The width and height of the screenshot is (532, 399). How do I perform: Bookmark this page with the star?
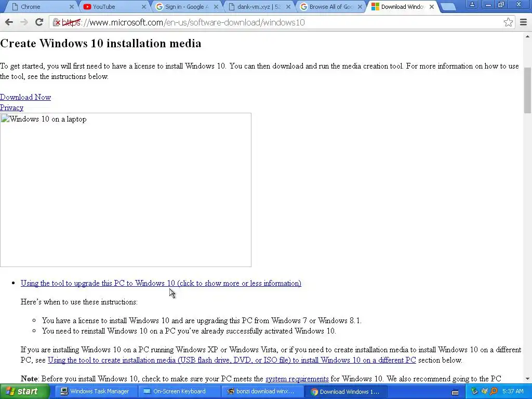click(508, 22)
